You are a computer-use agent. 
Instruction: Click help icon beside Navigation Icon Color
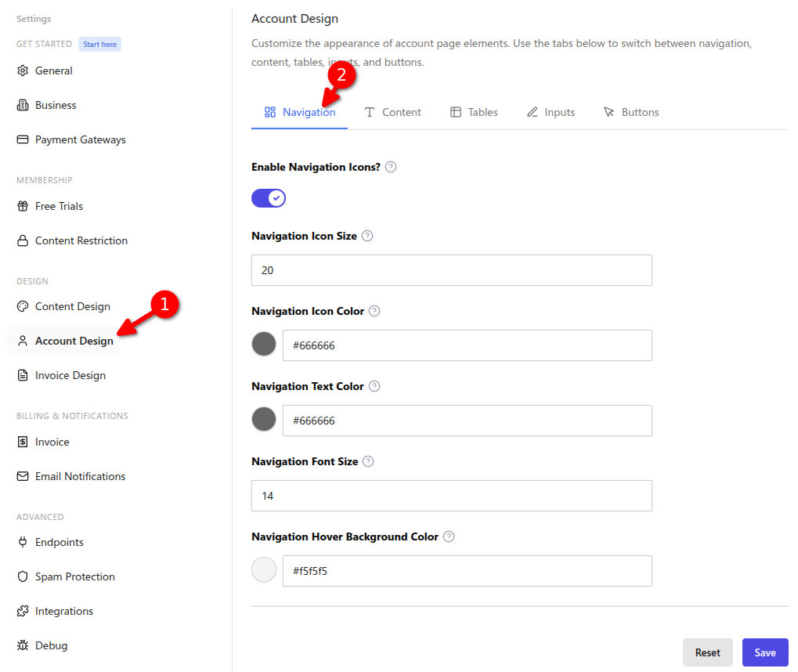(x=374, y=311)
